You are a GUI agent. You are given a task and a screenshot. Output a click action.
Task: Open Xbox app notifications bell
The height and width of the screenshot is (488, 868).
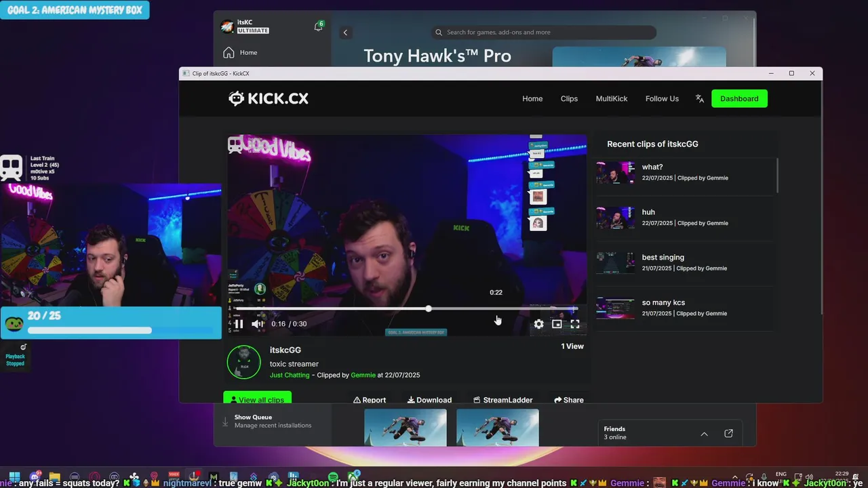pyautogui.click(x=318, y=26)
